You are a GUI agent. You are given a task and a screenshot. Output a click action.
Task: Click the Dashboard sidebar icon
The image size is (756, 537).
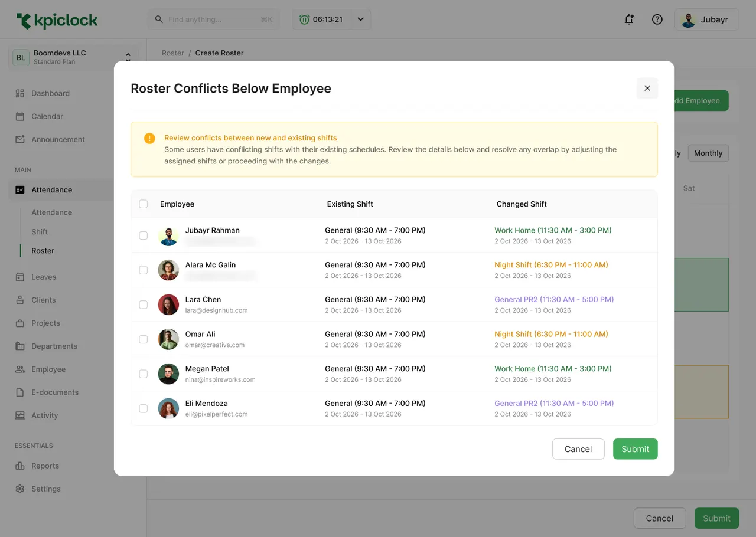[20, 93]
